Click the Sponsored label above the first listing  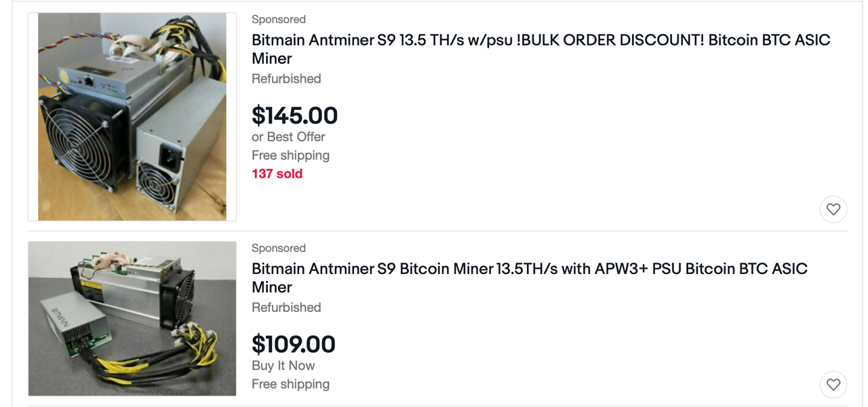coord(279,19)
